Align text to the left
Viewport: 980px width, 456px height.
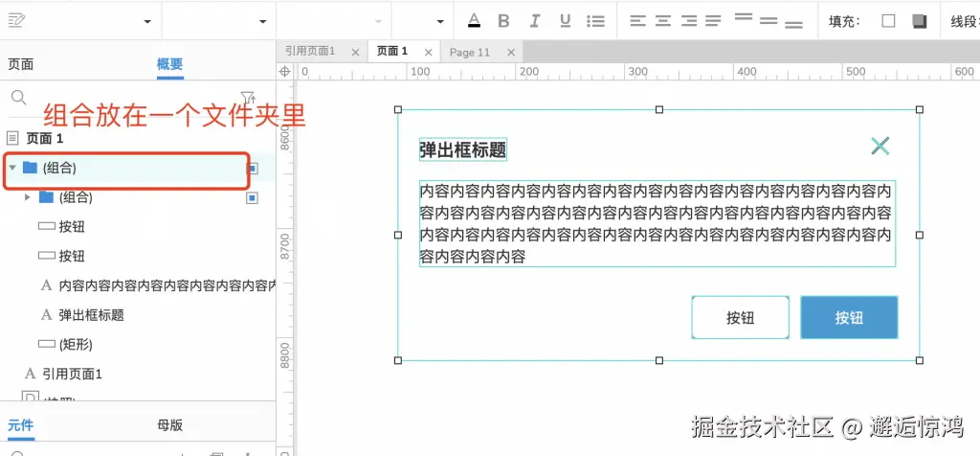tap(637, 21)
